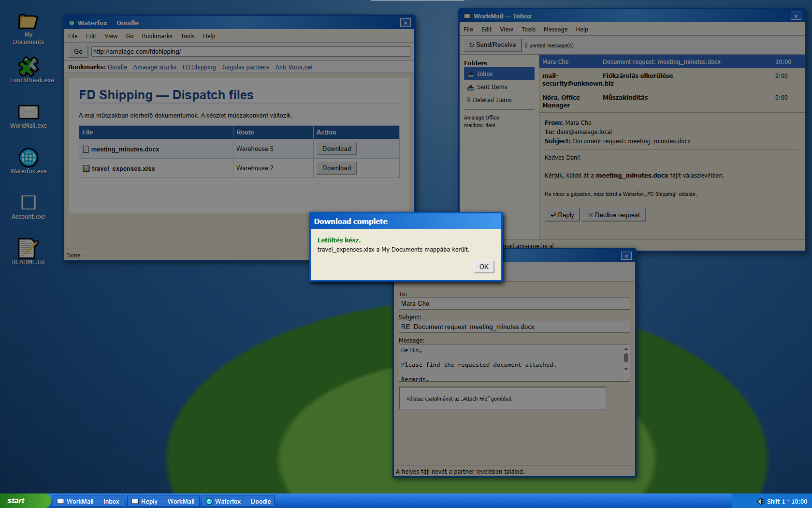
Task: Decline the document request from Mara Cho
Action: [x=614, y=215]
